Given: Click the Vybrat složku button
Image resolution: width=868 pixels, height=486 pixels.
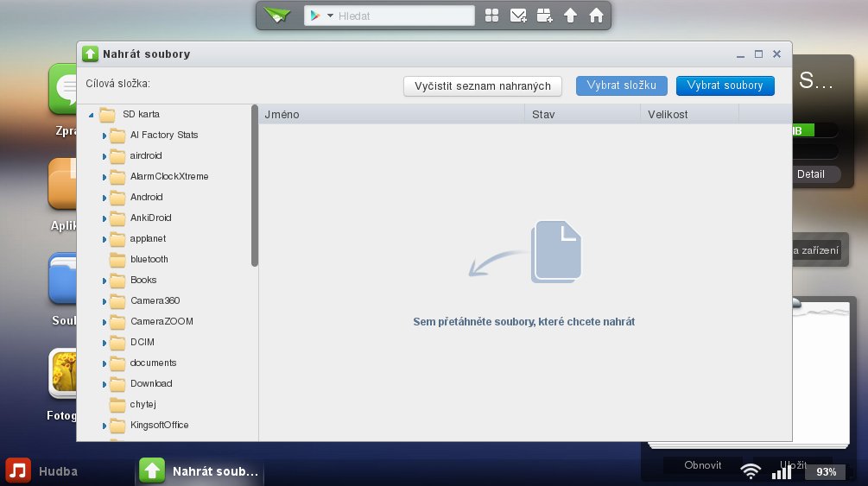Looking at the screenshot, I should coord(621,85).
